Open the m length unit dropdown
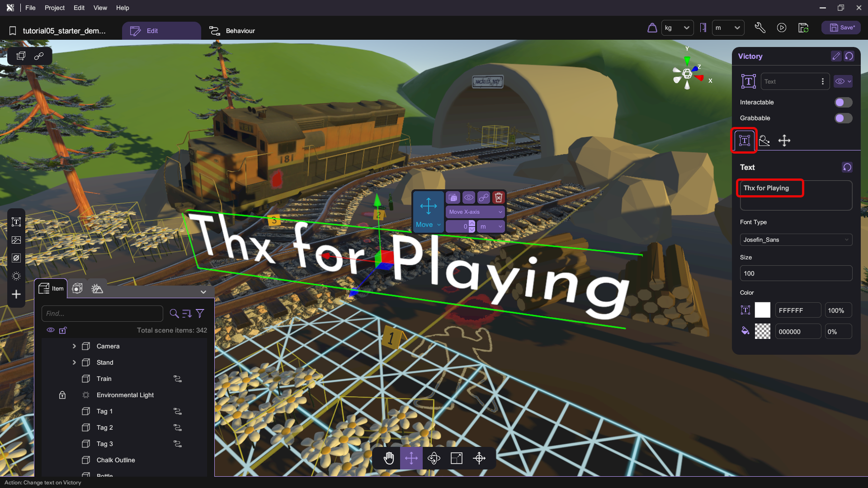The image size is (868, 488). tap(728, 28)
